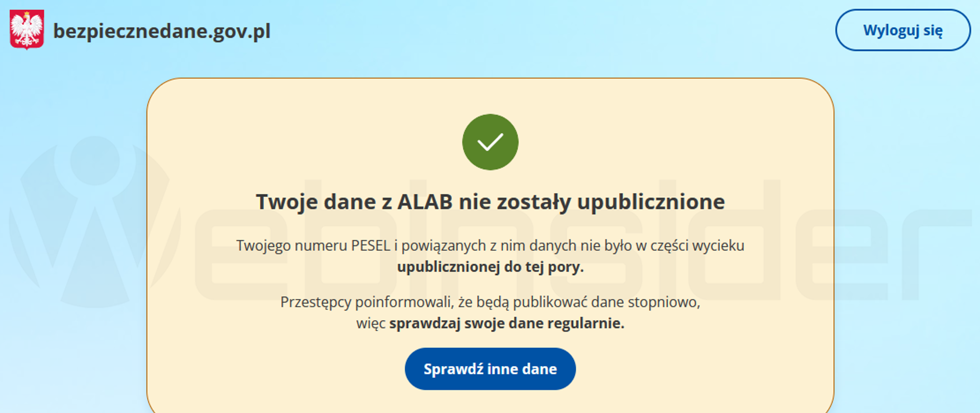
Task: Click the word ALAB in the heading
Action: 425,202
